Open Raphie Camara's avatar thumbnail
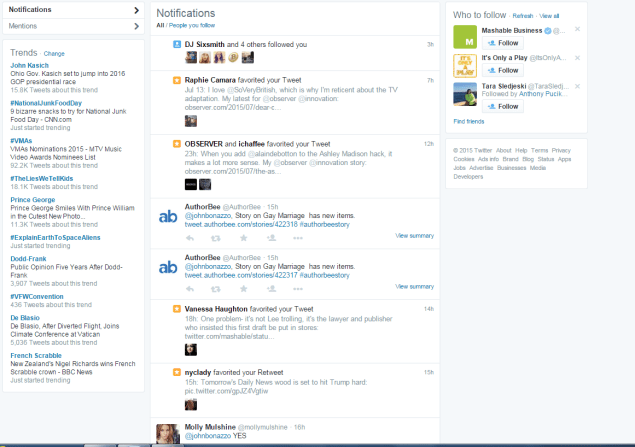 click(191, 121)
